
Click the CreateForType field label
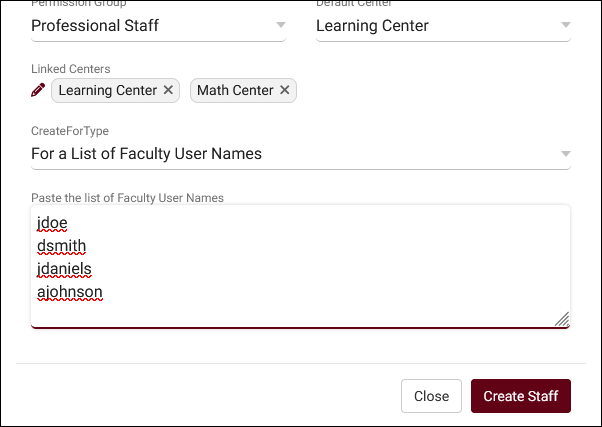[x=70, y=132]
